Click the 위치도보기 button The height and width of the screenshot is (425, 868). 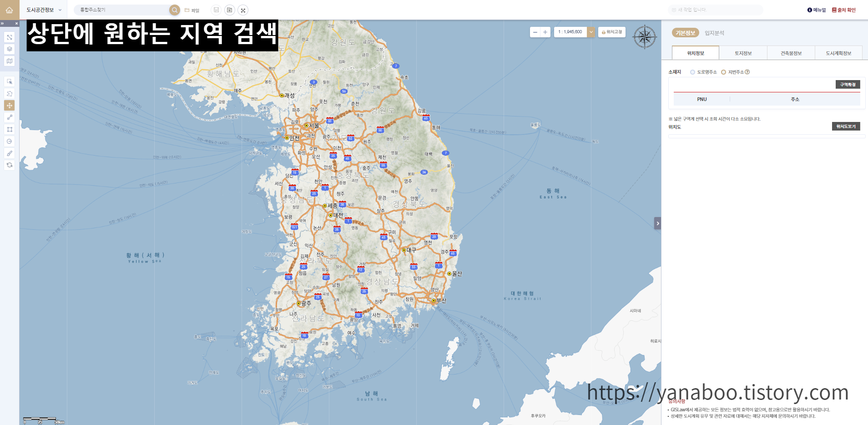tap(846, 126)
